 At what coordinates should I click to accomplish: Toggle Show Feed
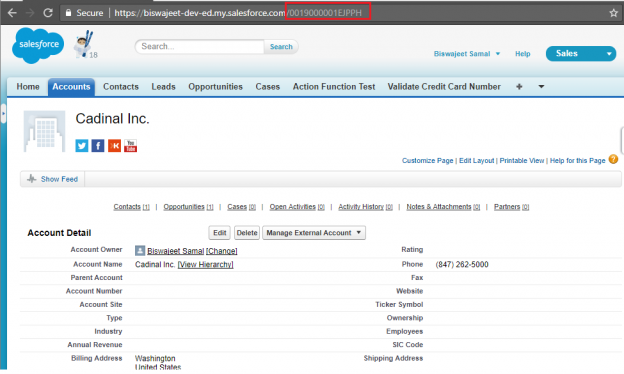pyautogui.click(x=53, y=179)
